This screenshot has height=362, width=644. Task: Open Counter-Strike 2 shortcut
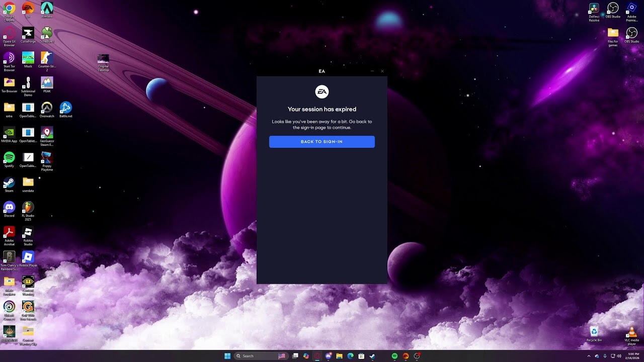point(47,62)
